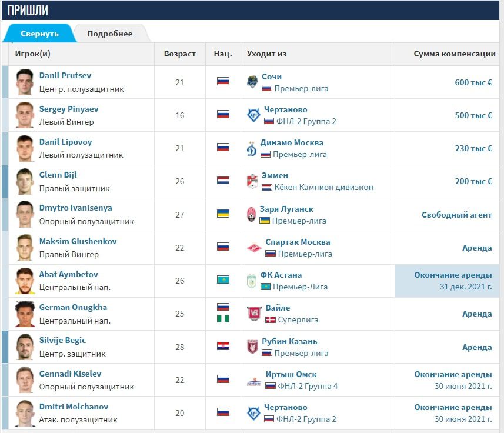504x433 pixels.
Task: Open Silvije Begic player profile
Action: pos(62,341)
